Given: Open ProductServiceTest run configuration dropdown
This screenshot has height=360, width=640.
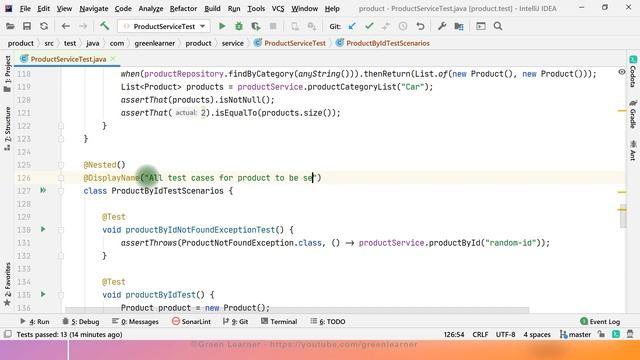Looking at the screenshot, I should point(164,27).
